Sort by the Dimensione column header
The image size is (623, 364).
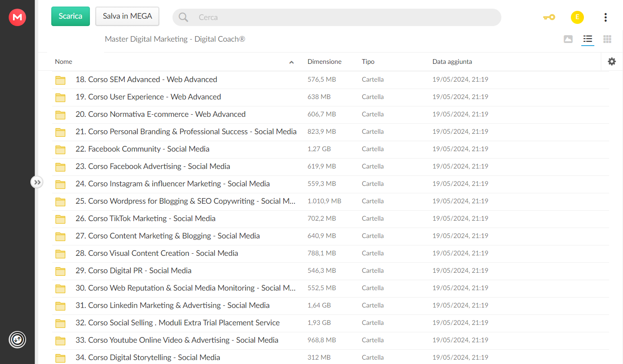pos(325,62)
